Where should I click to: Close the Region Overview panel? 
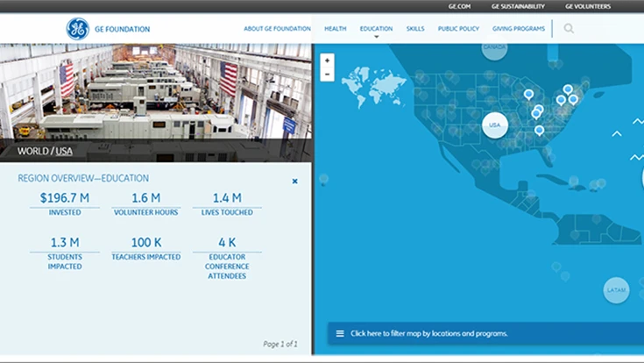294,181
